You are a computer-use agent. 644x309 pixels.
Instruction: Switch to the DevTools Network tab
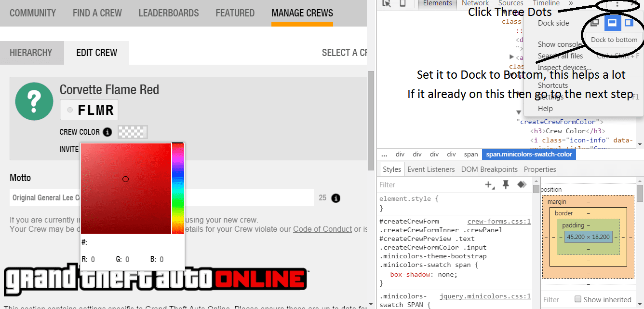pyautogui.click(x=475, y=3)
